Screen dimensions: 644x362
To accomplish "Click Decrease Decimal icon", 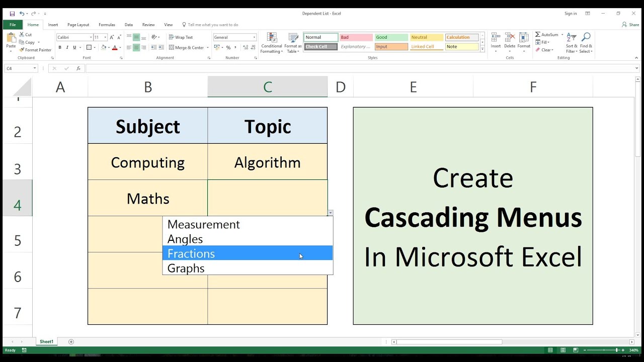I will tap(253, 48).
